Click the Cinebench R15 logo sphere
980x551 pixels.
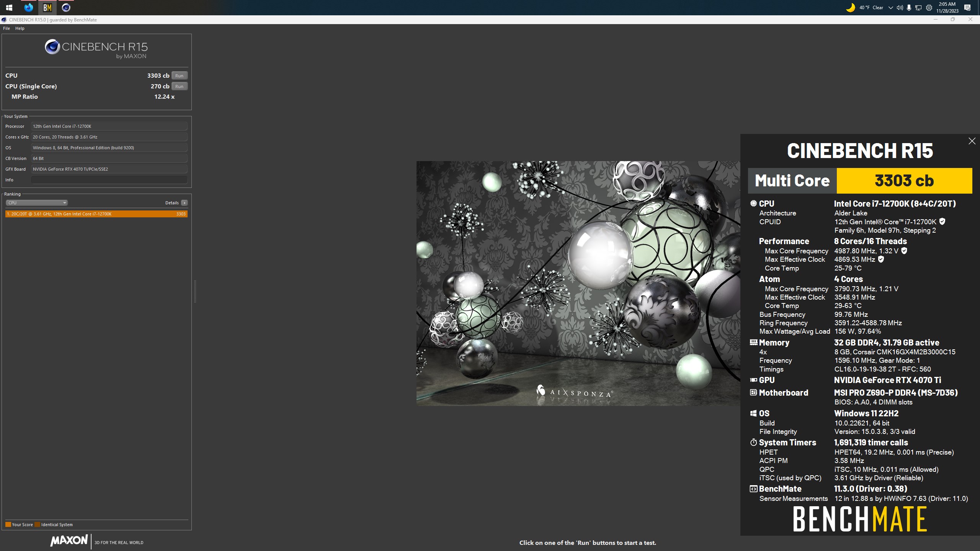point(52,47)
